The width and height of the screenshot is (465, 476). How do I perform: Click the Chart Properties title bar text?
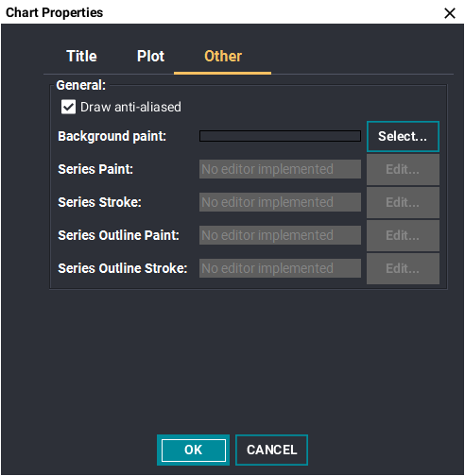55,13
